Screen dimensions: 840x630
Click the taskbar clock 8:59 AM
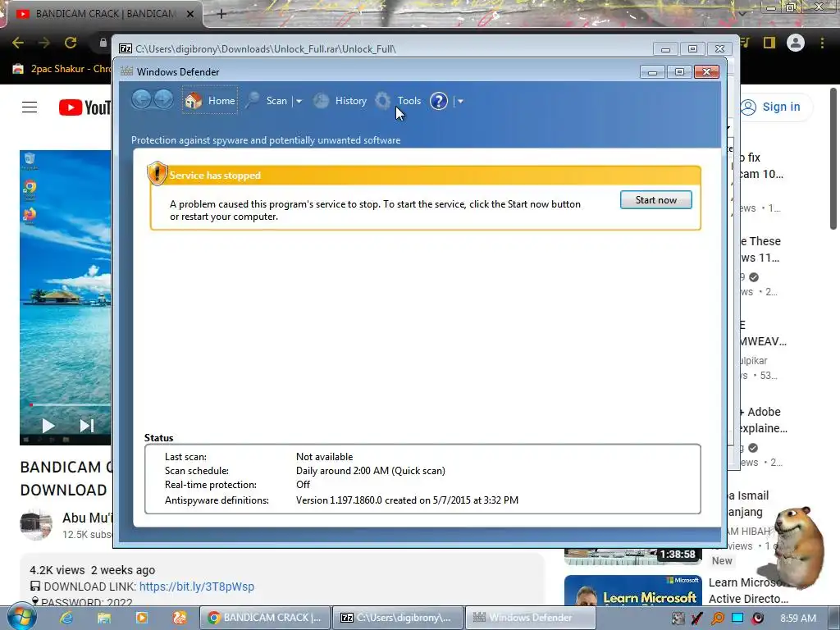point(798,619)
